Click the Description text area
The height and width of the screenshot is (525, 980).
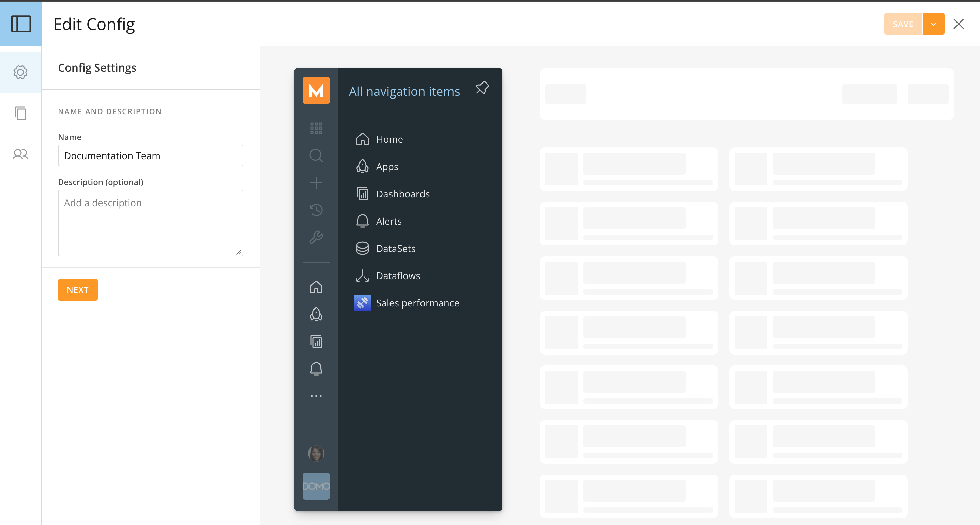pyautogui.click(x=150, y=223)
